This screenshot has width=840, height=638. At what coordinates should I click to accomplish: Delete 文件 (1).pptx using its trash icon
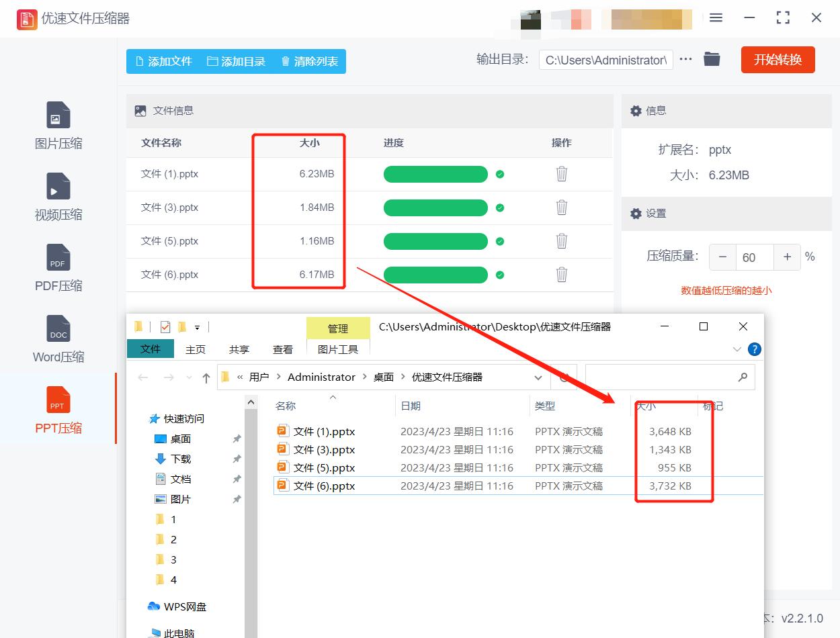[x=561, y=174]
